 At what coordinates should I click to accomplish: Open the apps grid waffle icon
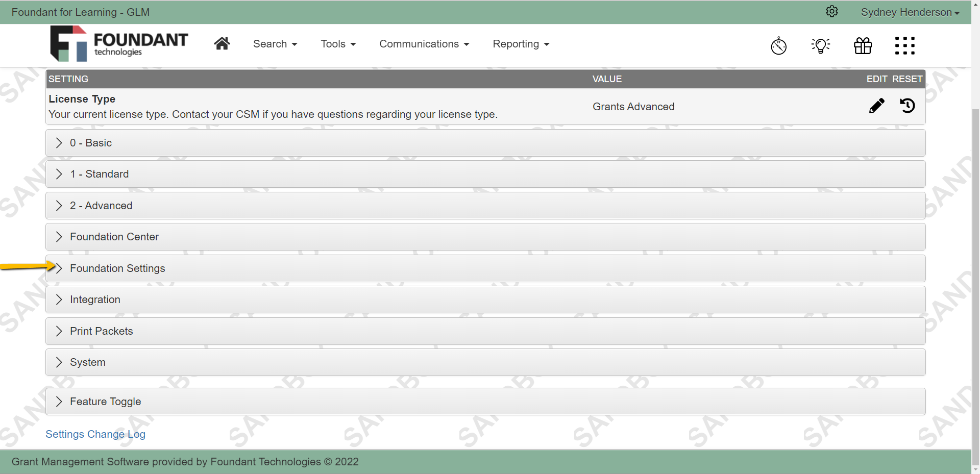(904, 45)
